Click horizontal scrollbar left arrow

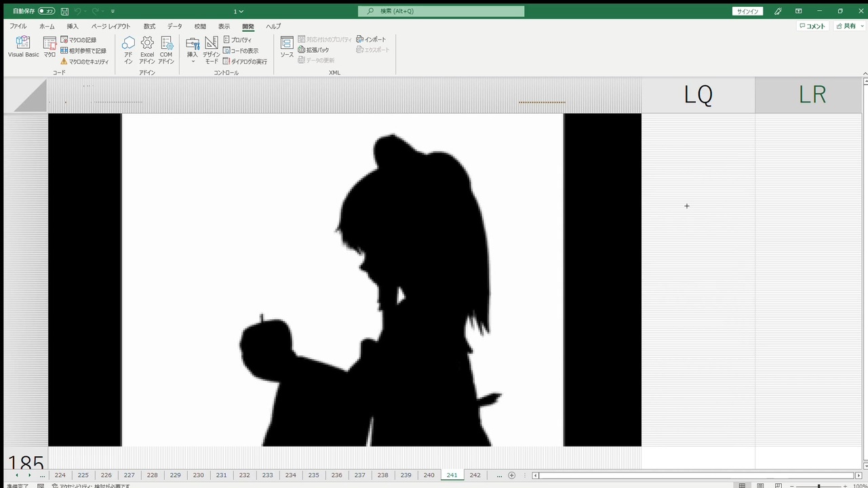click(536, 475)
